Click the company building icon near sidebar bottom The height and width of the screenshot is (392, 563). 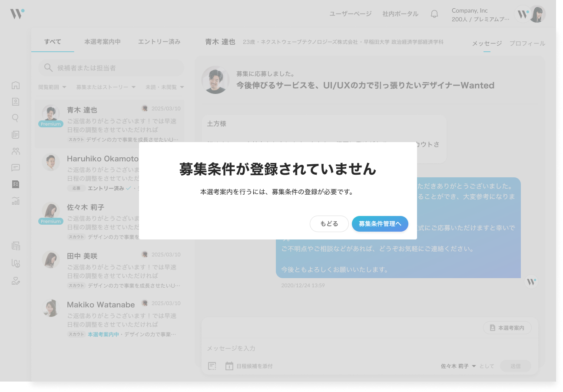click(16, 246)
